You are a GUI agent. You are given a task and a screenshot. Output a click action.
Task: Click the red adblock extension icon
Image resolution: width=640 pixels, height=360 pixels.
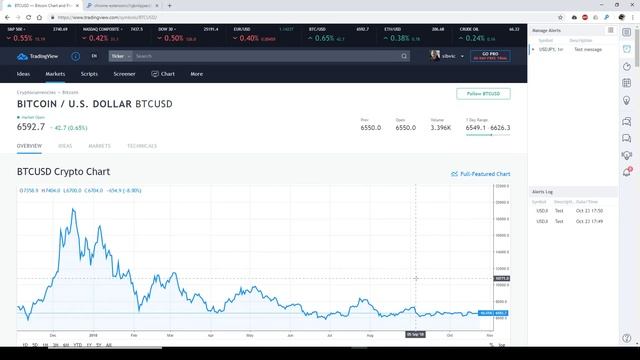click(x=585, y=17)
